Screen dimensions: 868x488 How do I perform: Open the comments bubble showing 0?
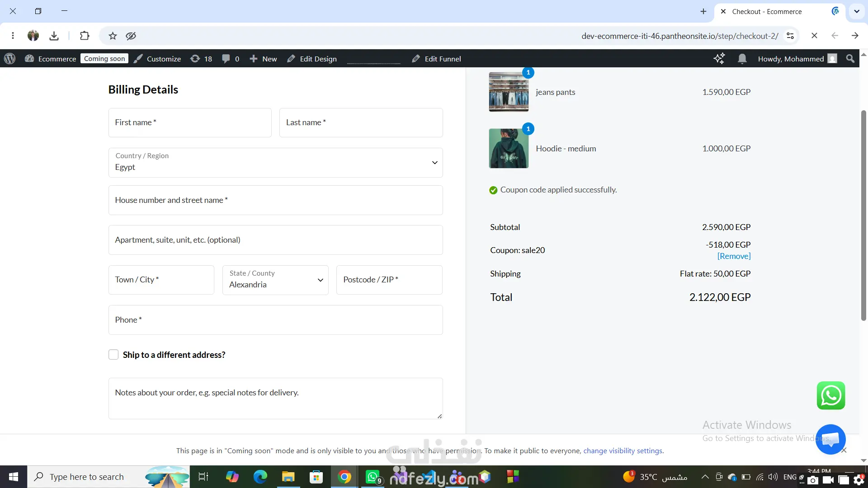click(x=231, y=59)
